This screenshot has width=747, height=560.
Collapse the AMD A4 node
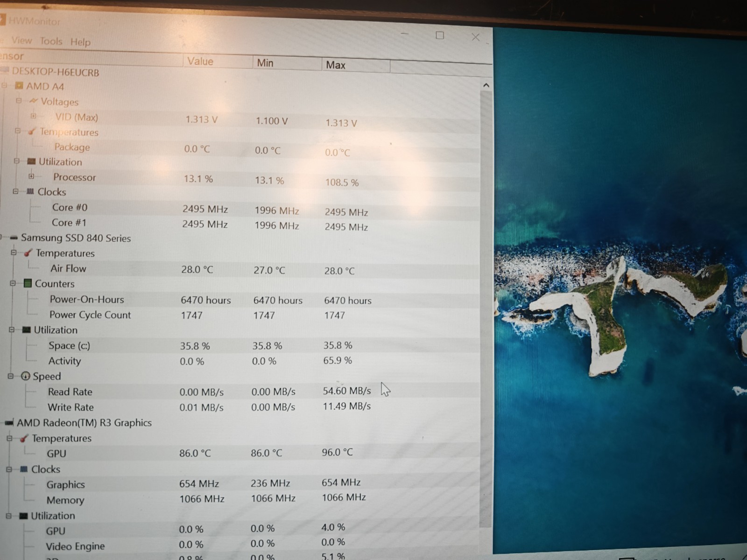pos(5,85)
